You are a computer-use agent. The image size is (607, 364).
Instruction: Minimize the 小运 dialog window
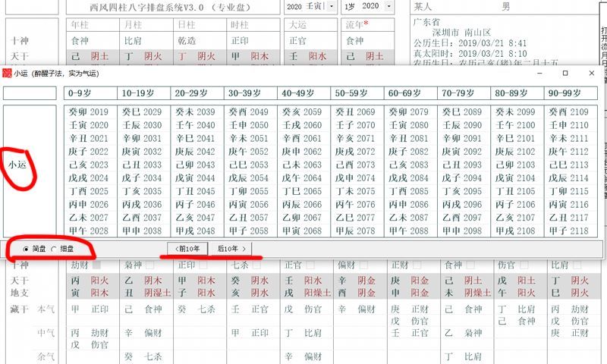(539, 73)
